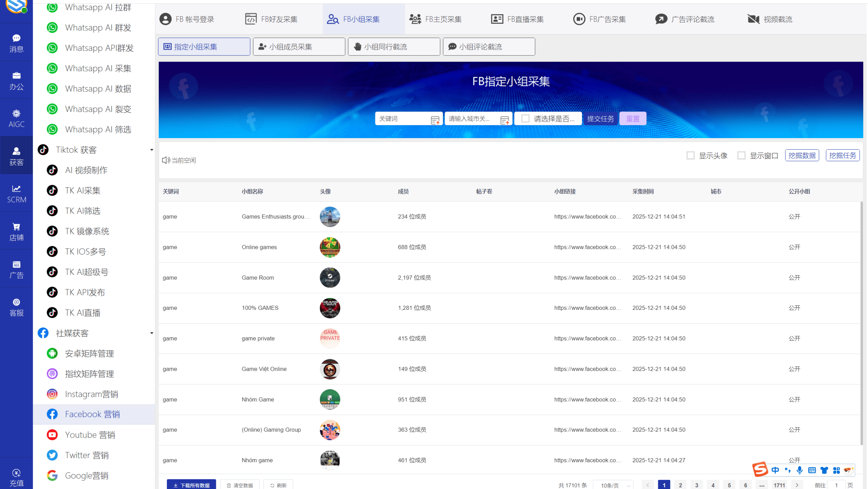
Task: Open the 店铺 shopping cart icon
Action: [16, 227]
